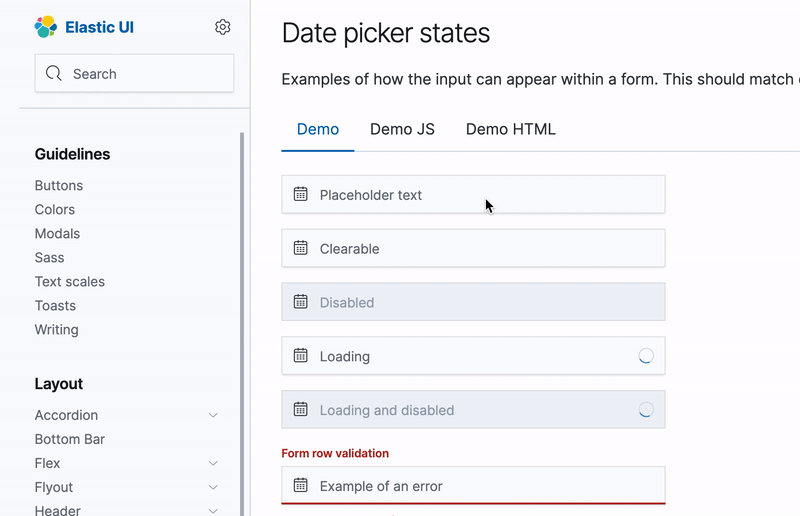Switch to the Demo JS tab

point(402,129)
